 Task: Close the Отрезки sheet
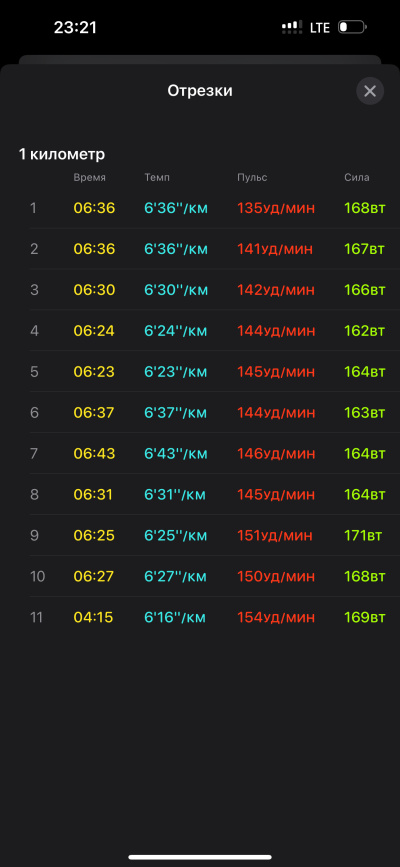click(x=370, y=91)
